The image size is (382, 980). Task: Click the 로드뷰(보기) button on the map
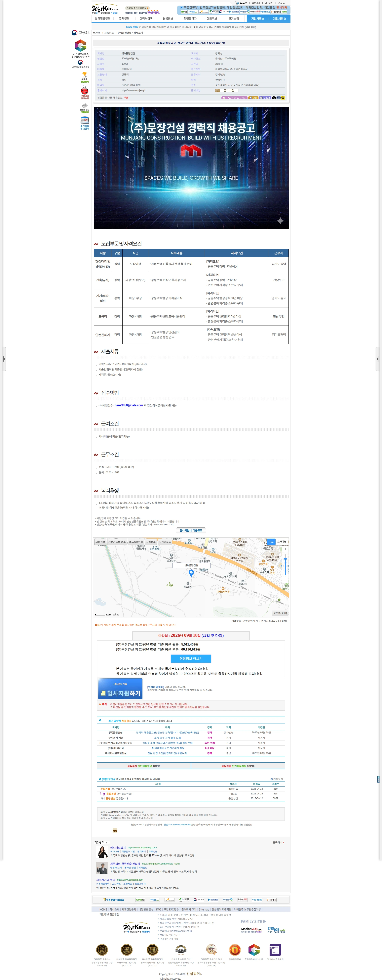click(280, 613)
